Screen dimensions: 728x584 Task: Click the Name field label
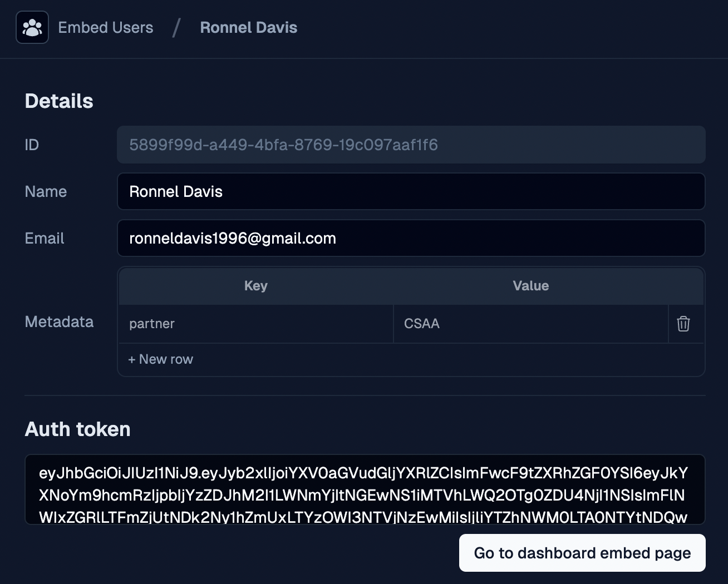point(46,192)
